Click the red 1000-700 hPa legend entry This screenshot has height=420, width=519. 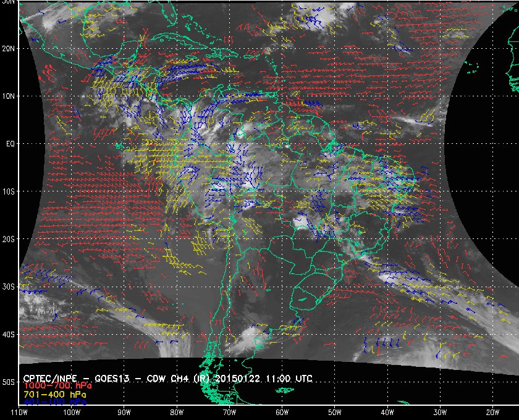[x=57, y=386]
